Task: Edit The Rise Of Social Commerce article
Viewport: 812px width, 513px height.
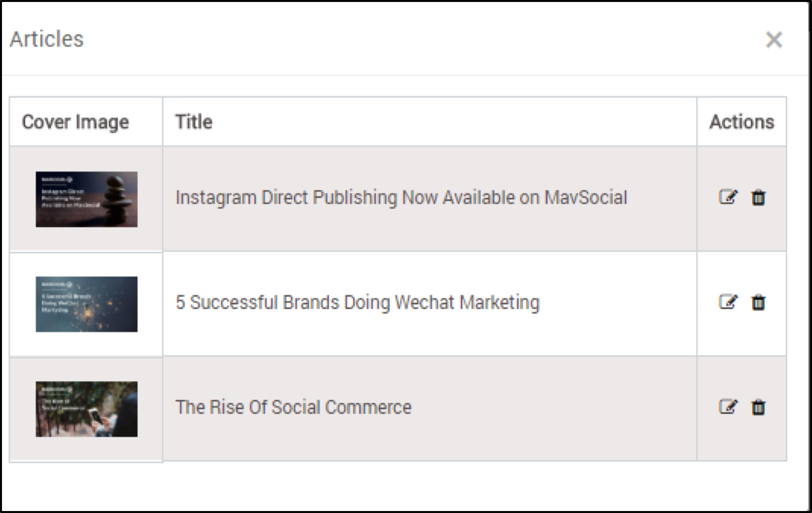Action: pos(728,407)
